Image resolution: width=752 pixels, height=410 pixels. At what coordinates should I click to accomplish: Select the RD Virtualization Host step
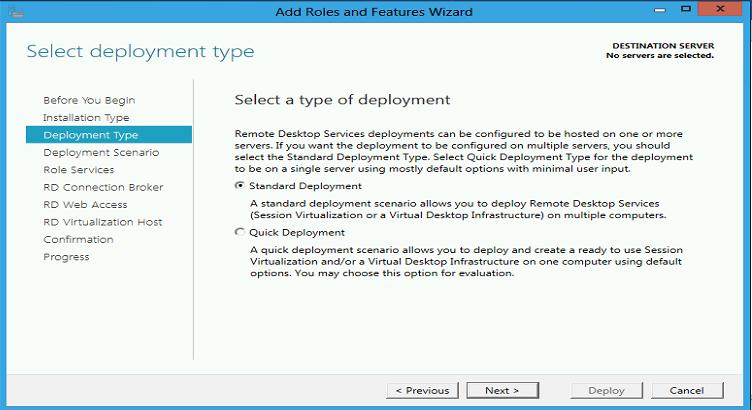[103, 222]
